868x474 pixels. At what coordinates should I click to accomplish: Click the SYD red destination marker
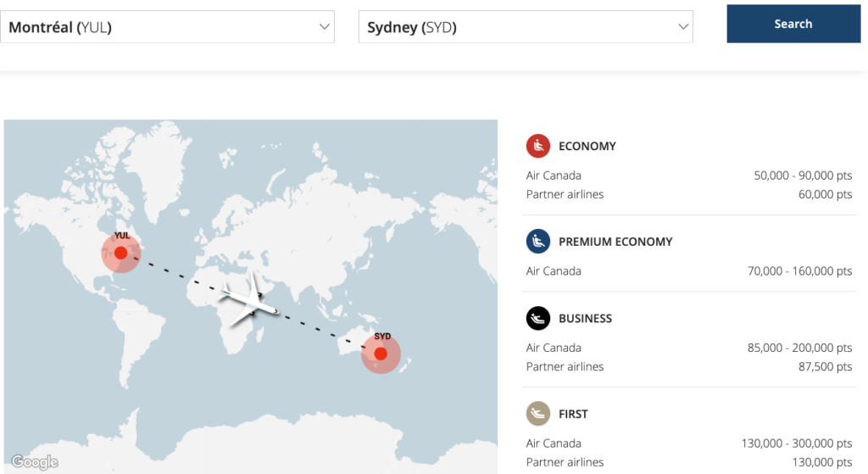click(x=381, y=354)
